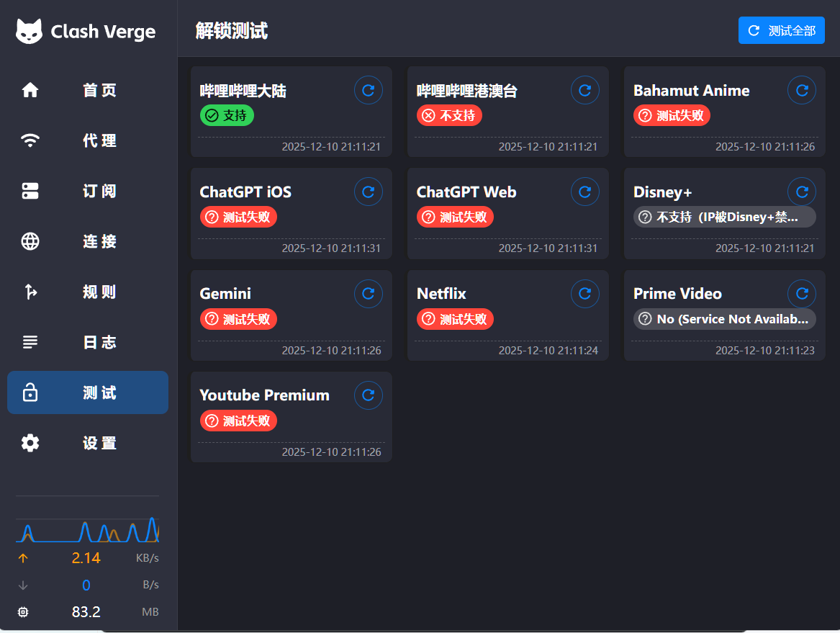Open the 订阅 subscriptions page
The height and width of the screenshot is (633, 840).
click(88, 191)
